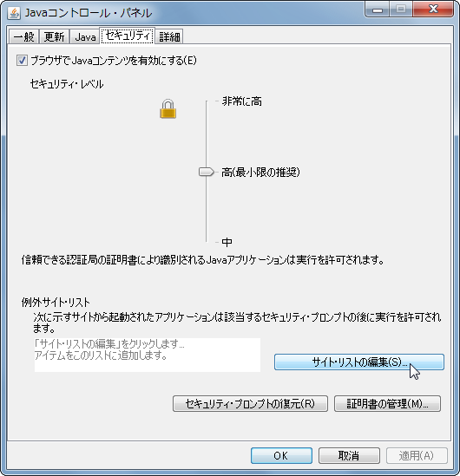Click the security level slider thumb
The width and height of the screenshot is (460, 476).
coord(207,172)
